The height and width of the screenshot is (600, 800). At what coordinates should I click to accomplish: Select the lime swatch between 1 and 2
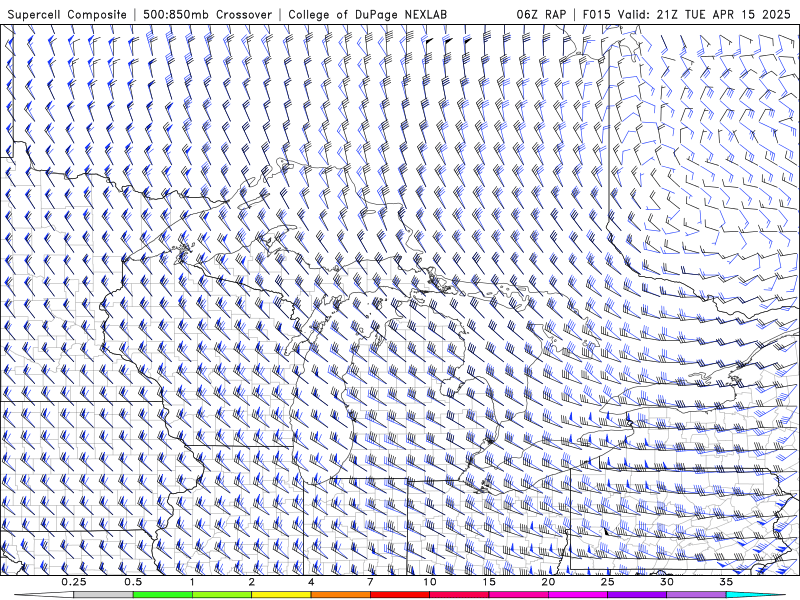222,595
